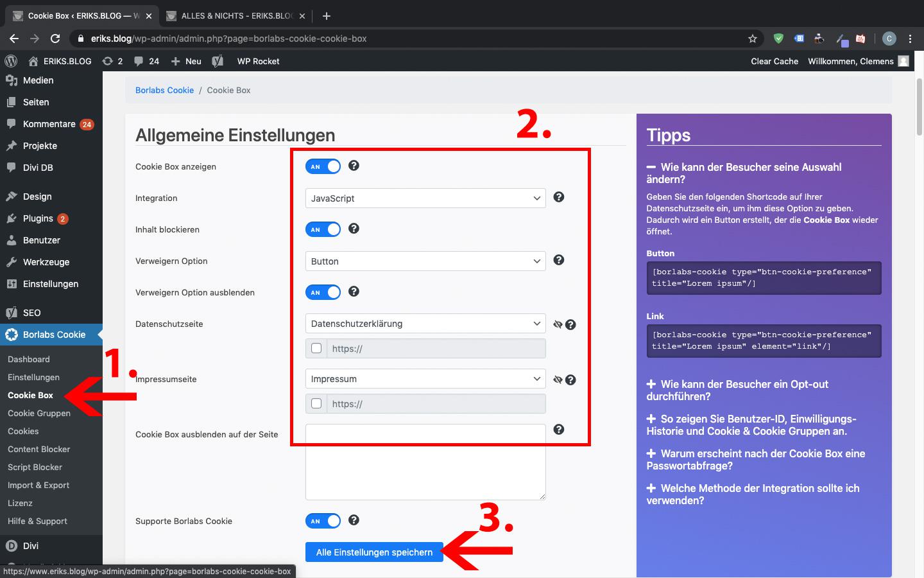This screenshot has width=924, height=578.
Task: Click help icon beside Inhalt blockieren
Action: click(x=354, y=229)
